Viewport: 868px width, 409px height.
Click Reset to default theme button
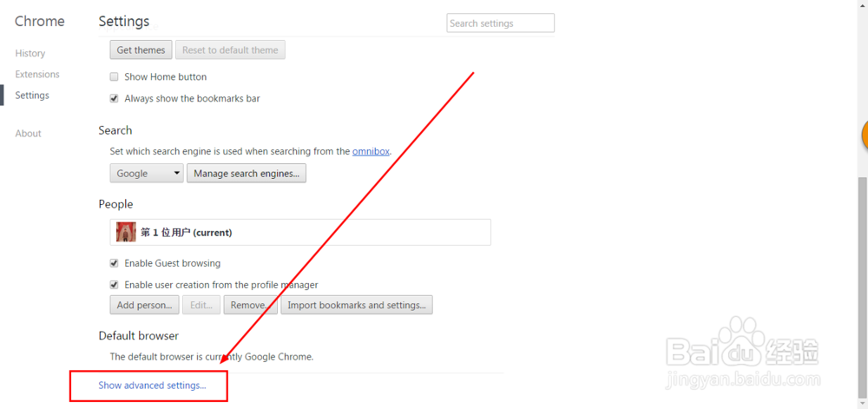coord(230,49)
